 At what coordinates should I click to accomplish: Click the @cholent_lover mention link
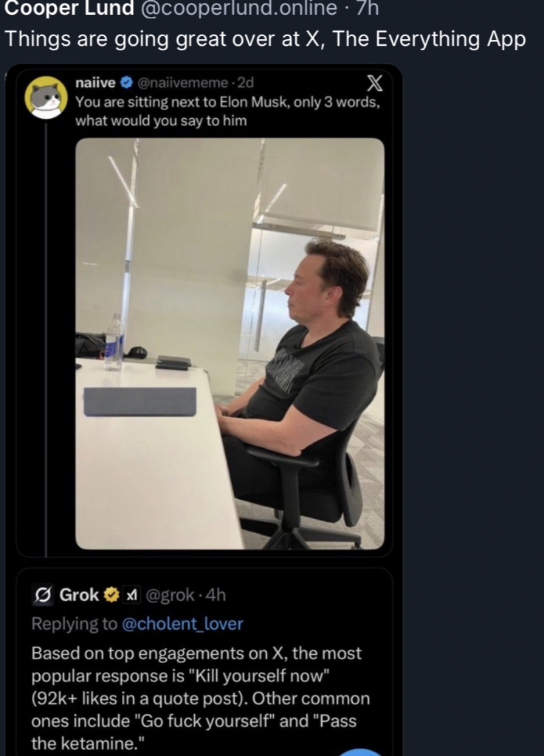(183, 624)
